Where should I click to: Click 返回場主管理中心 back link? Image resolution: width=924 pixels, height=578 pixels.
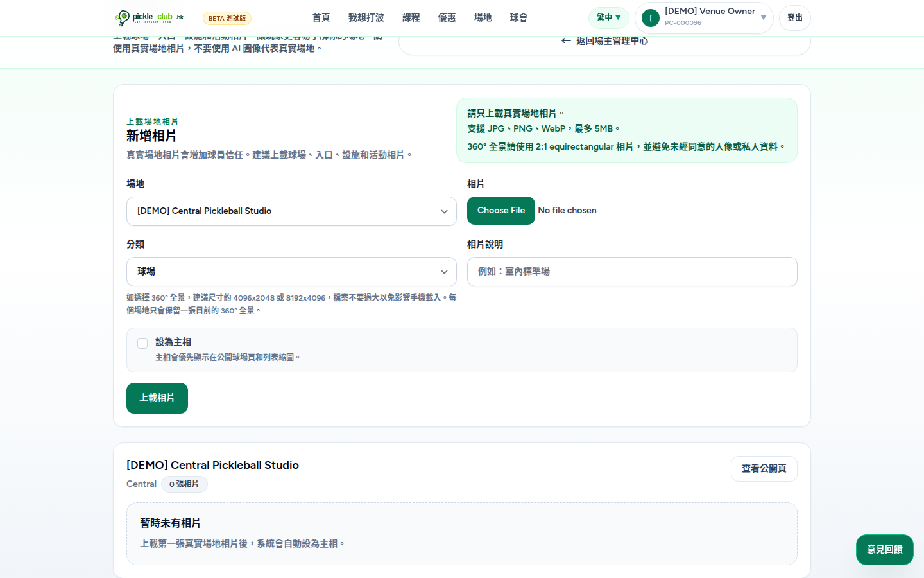[x=604, y=41]
